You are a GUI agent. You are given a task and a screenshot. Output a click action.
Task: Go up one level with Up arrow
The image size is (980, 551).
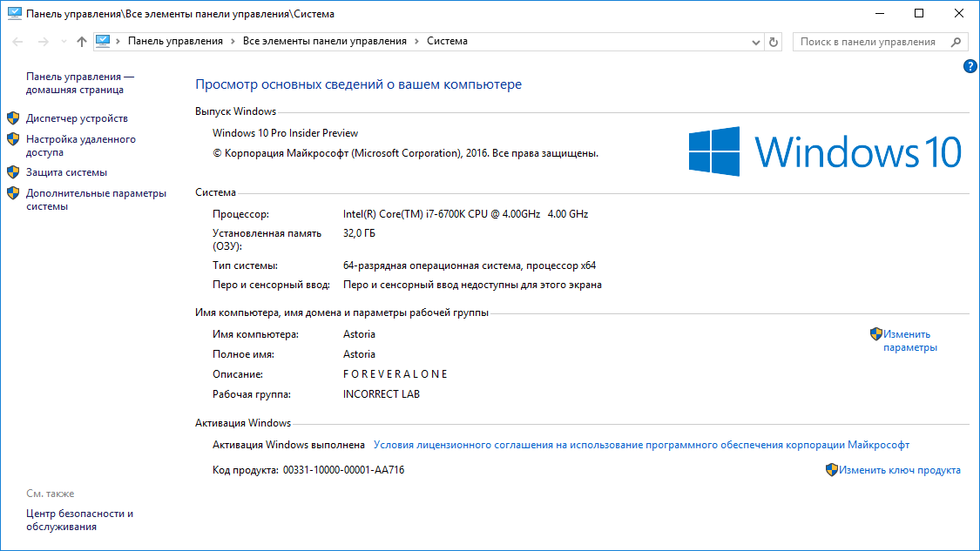(x=81, y=42)
